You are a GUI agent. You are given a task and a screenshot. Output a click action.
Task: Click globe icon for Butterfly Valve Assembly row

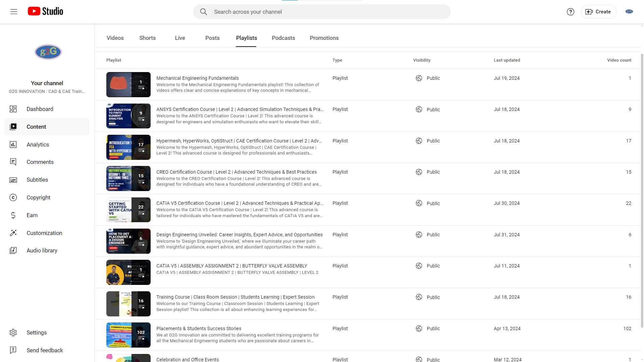pos(419,266)
